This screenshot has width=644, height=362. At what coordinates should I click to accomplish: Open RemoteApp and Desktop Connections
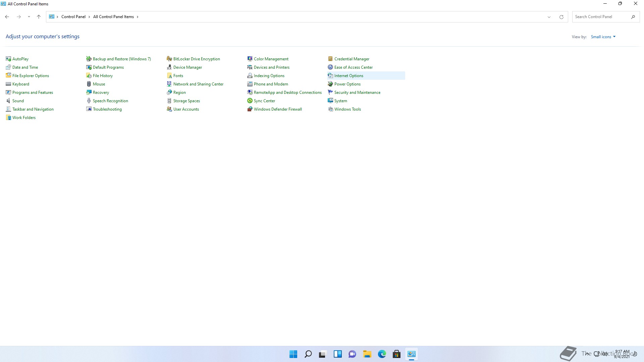tap(288, 92)
